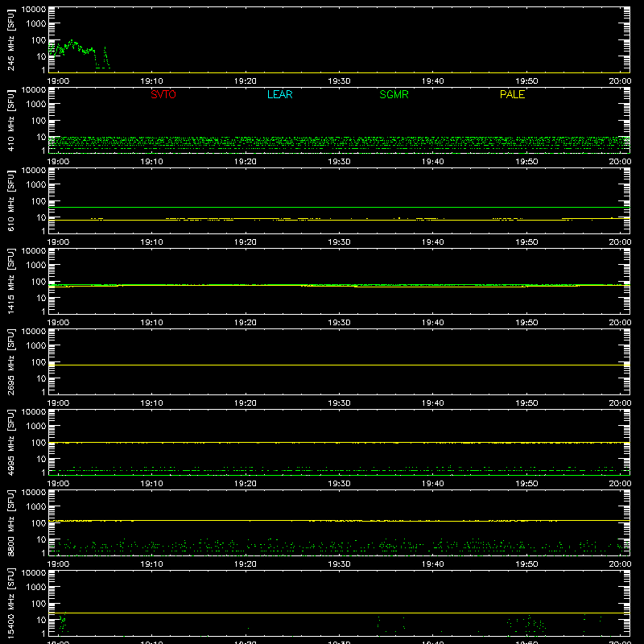The image size is (644, 644).
Task: Select the 2695 MHz [SFU] axis title
Action: click(10, 361)
